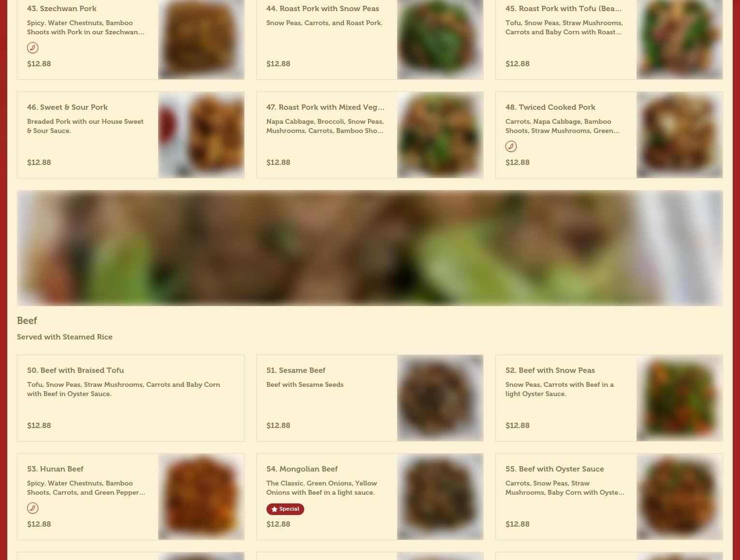Choose 55. Beef with Oyster Sauce
Screen dimensions: 740x560
[555, 469]
